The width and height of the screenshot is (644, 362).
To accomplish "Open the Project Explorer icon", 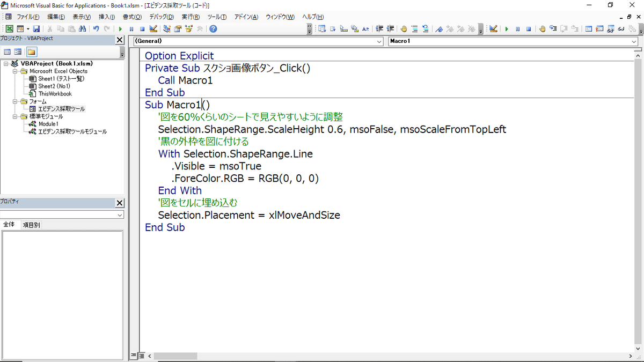I will point(167,29).
